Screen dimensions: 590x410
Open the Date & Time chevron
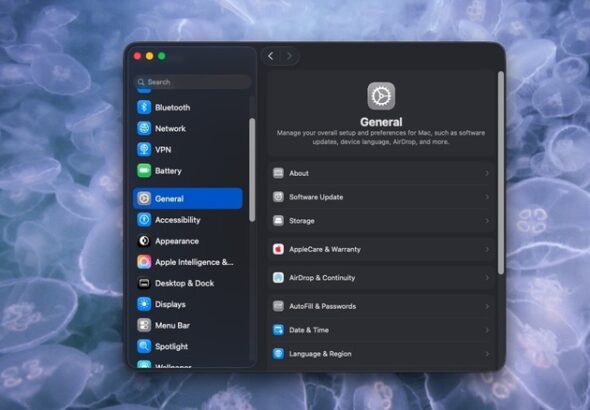[x=487, y=330]
